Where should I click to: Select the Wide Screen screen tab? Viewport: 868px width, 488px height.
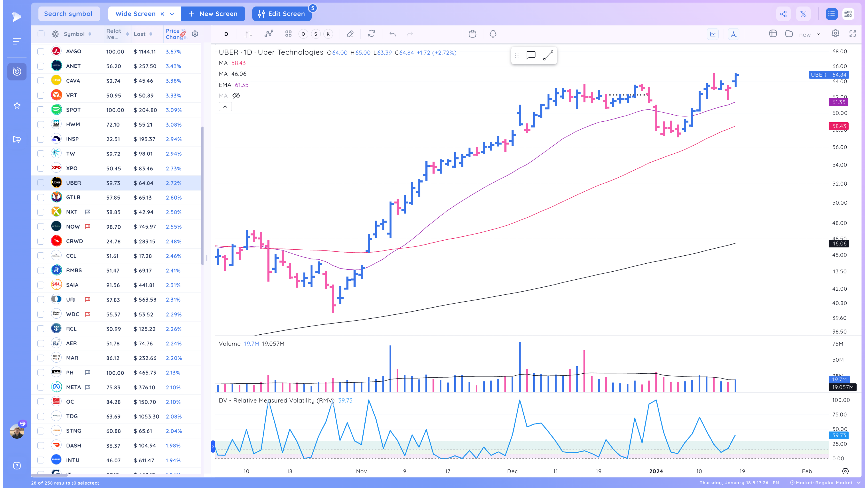tap(135, 14)
